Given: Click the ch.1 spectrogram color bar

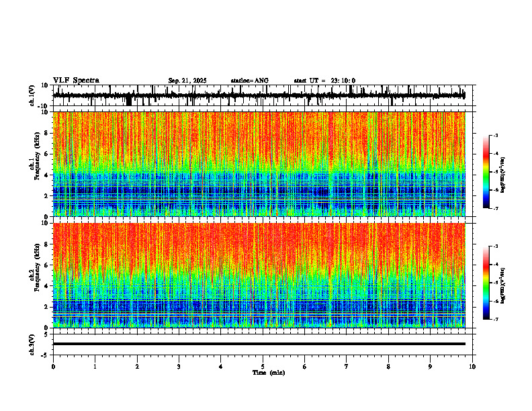Looking at the screenshot, I should coord(486,172).
